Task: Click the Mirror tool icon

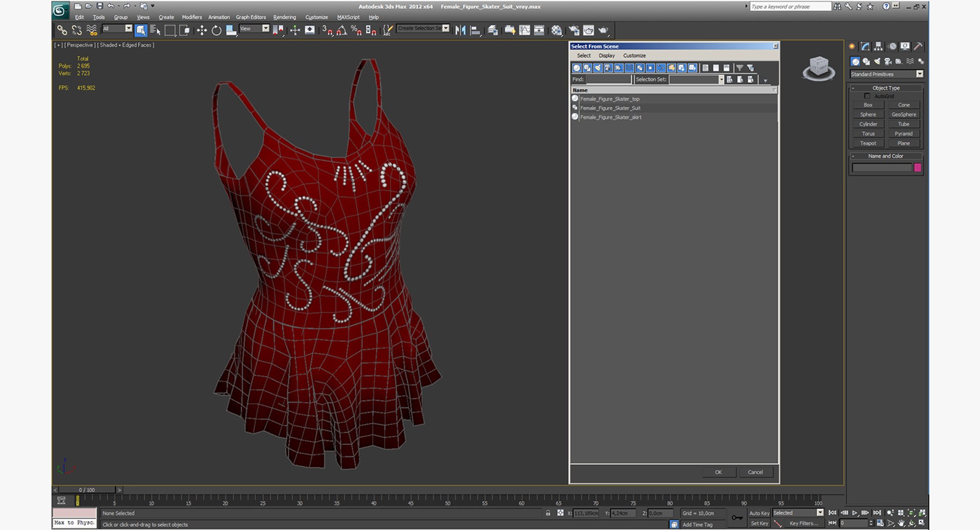Action: tap(460, 31)
